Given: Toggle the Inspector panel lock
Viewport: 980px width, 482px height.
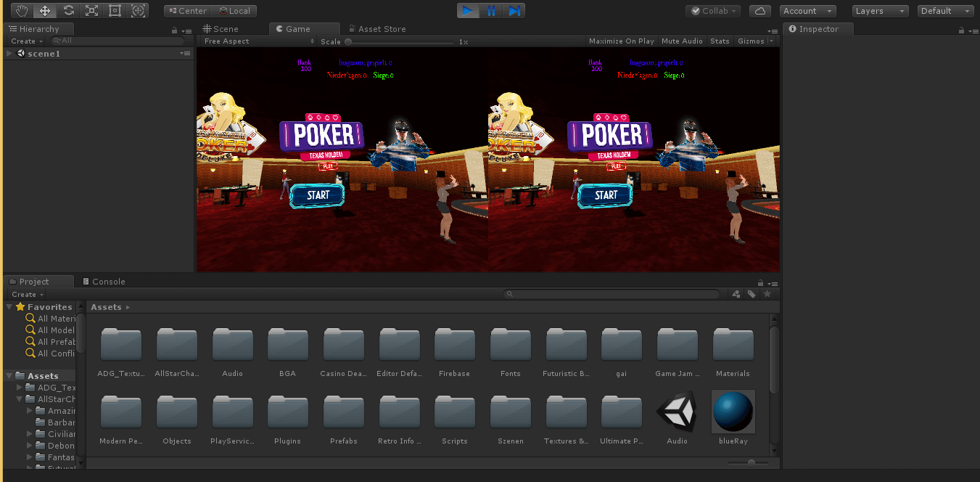Looking at the screenshot, I should pyautogui.click(x=961, y=30).
